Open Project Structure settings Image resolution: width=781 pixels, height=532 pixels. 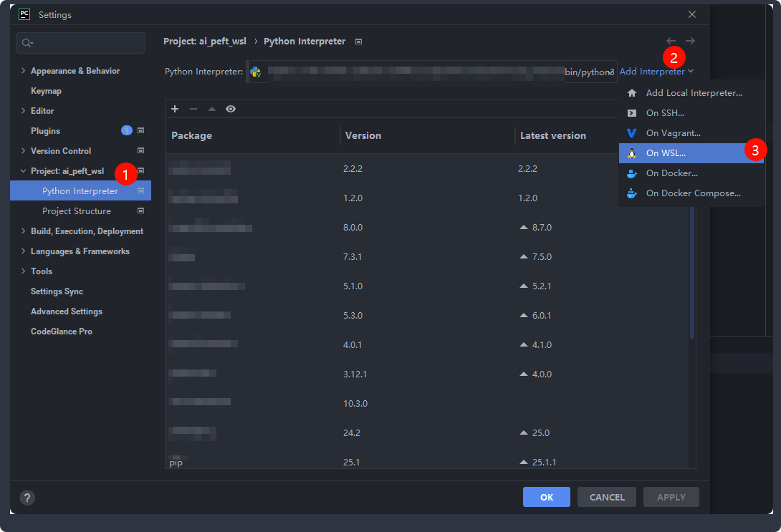tap(77, 211)
